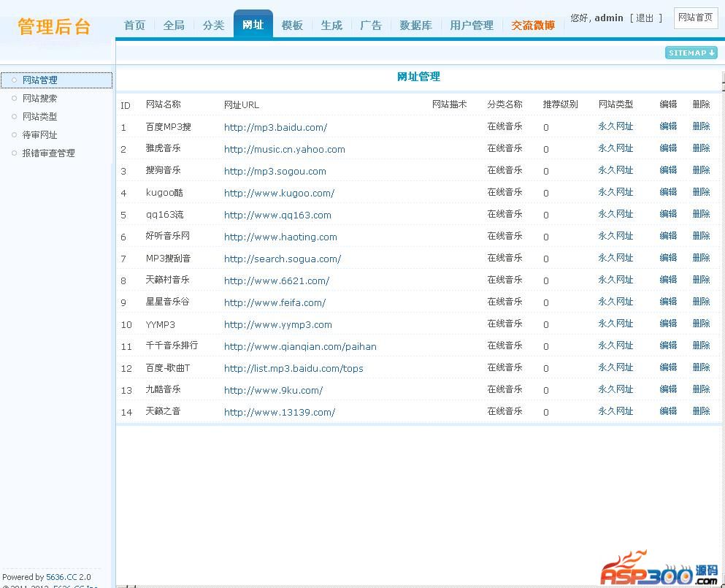Open the 交流微博 tab
Image resolution: width=725 pixels, height=588 pixels.
[x=532, y=25]
